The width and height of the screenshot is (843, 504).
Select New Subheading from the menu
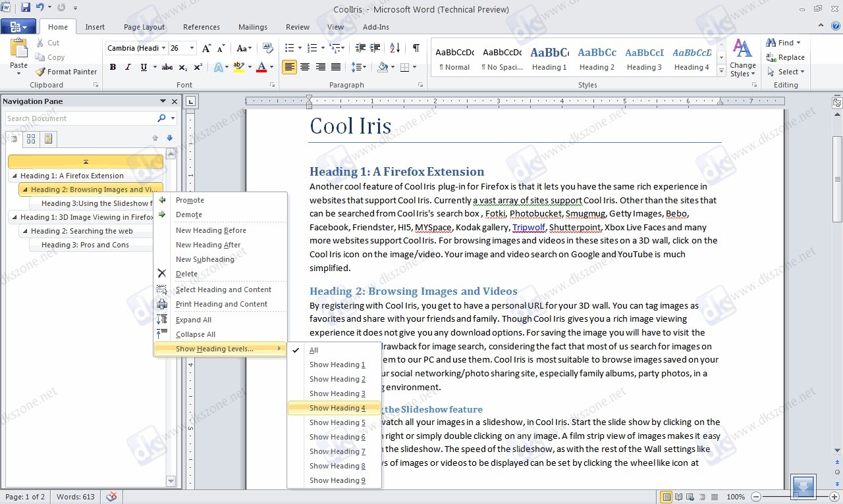click(221, 259)
